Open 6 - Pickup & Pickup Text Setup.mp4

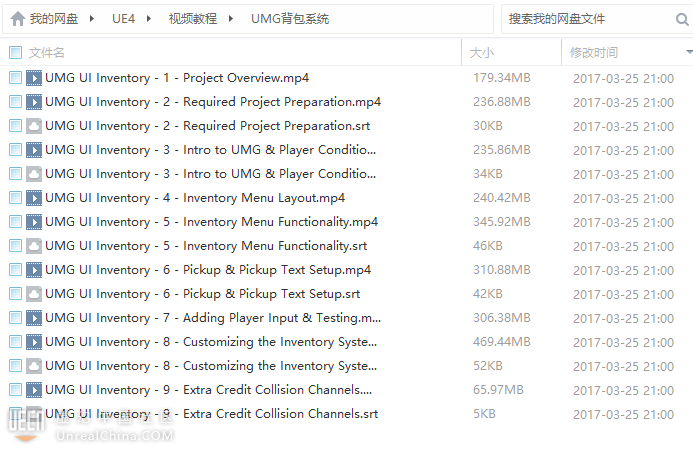(208, 270)
